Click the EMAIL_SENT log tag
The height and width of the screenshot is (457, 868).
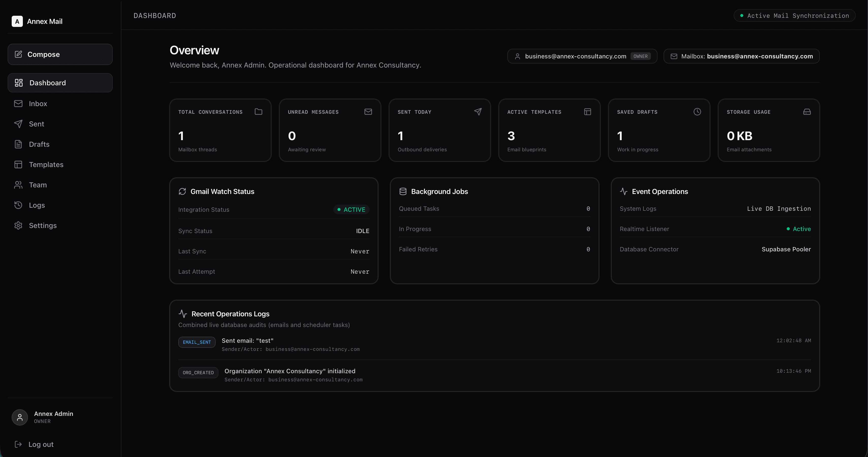(x=197, y=342)
